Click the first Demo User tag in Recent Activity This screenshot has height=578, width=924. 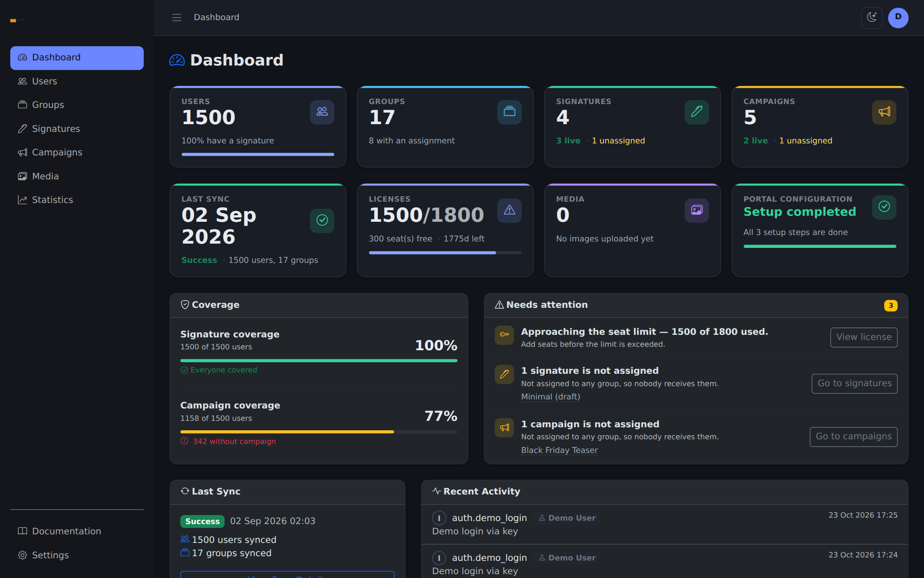tap(567, 518)
